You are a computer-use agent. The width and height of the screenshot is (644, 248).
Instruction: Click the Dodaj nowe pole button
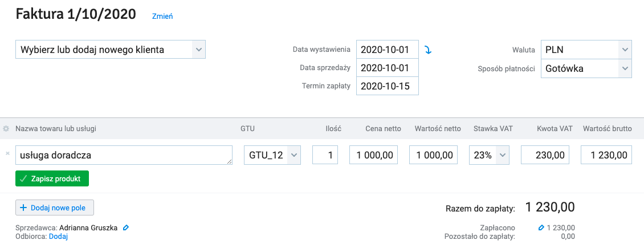pos(55,208)
